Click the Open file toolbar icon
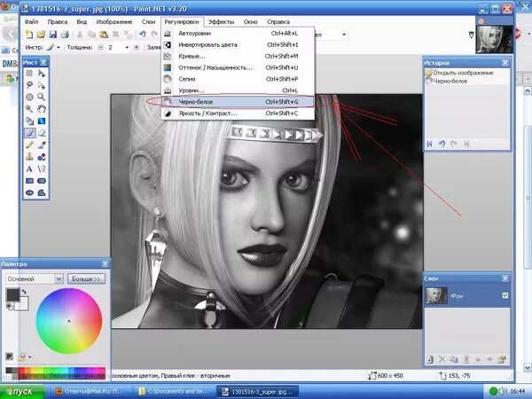This screenshot has height=399, width=532. click(x=41, y=35)
